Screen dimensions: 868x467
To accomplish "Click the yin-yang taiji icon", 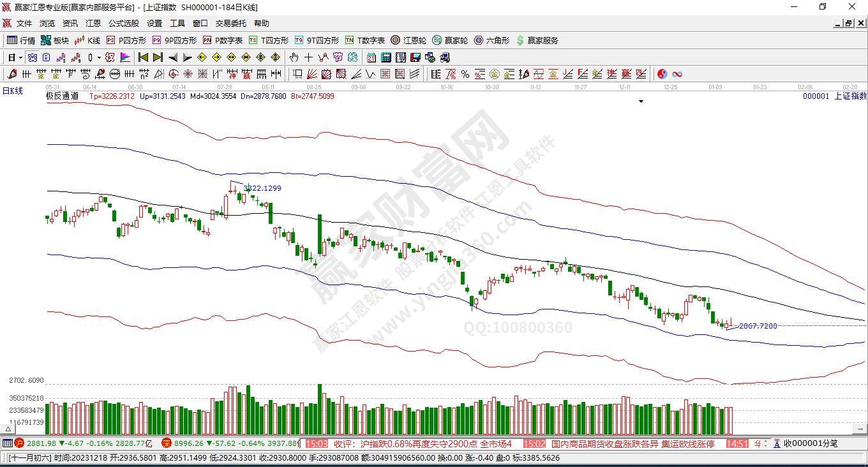I will (x=662, y=74).
